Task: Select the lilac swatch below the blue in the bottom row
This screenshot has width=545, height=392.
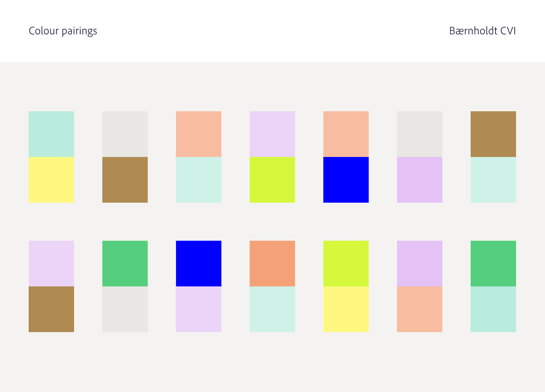Action: point(199,309)
